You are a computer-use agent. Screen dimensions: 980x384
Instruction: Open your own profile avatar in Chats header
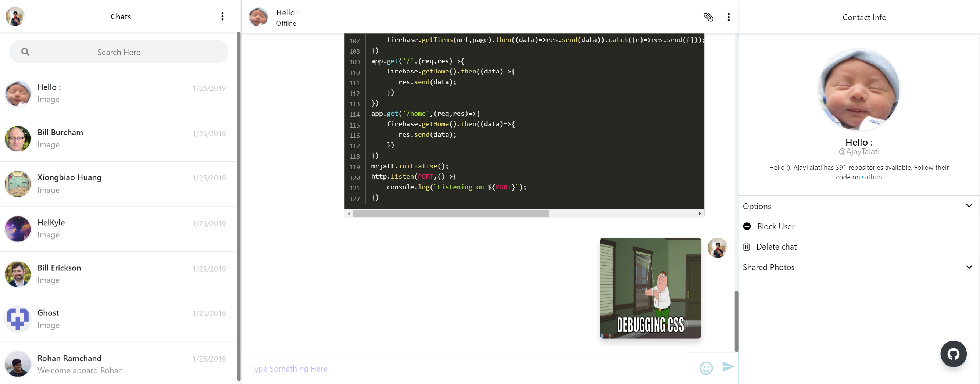pos(15,16)
